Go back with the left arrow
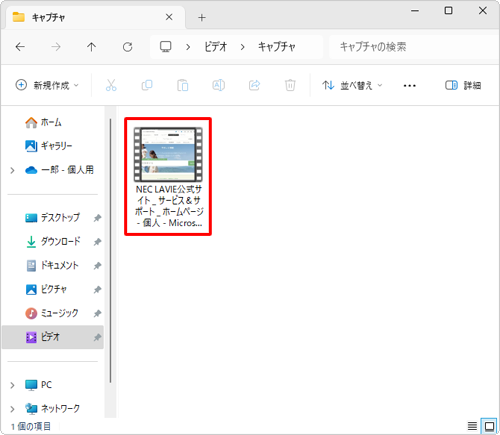The height and width of the screenshot is (435, 500). (x=20, y=47)
